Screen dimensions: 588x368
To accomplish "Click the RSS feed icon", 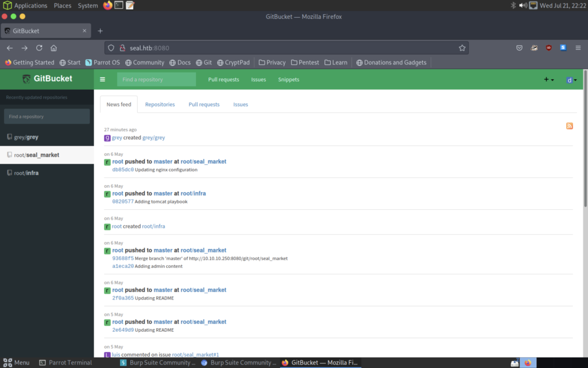I will pyautogui.click(x=569, y=126).
